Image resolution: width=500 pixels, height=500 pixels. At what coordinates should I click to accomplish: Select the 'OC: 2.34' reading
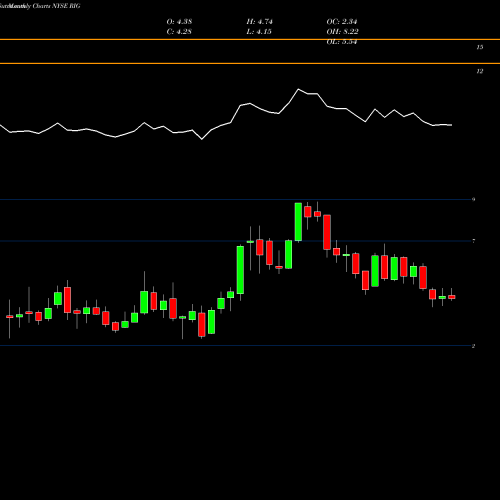pos(342,22)
